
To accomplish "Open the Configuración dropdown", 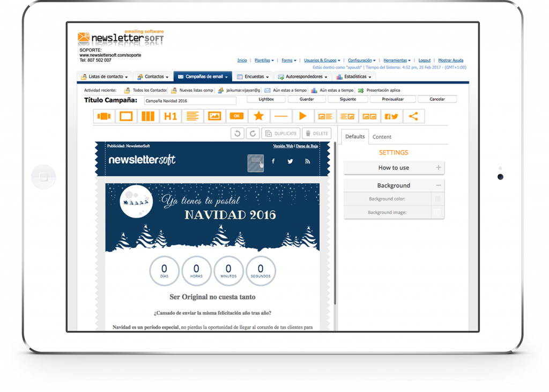I will point(362,60).
